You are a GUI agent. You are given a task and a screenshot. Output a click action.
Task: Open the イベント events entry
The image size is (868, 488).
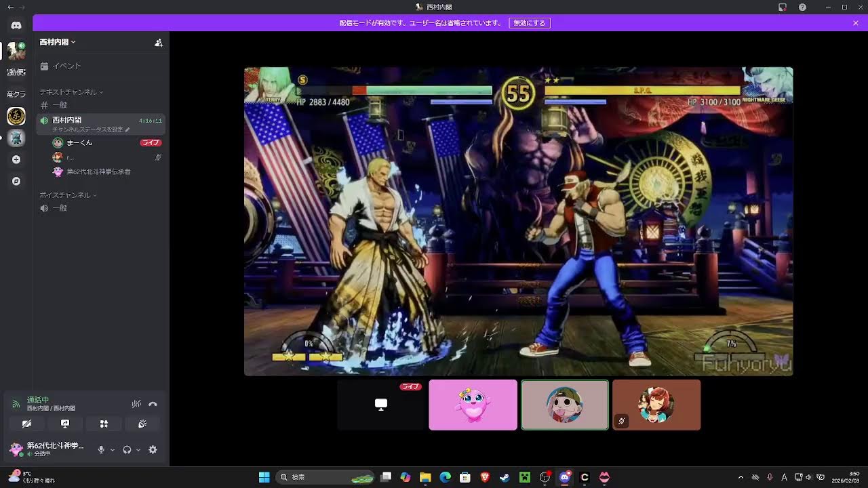[102, 66]
